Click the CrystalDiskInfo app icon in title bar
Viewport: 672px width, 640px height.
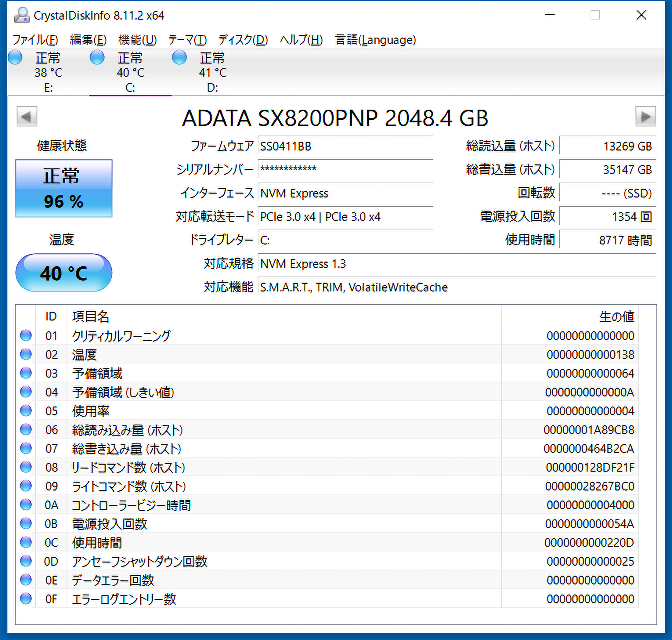(22, 15)
